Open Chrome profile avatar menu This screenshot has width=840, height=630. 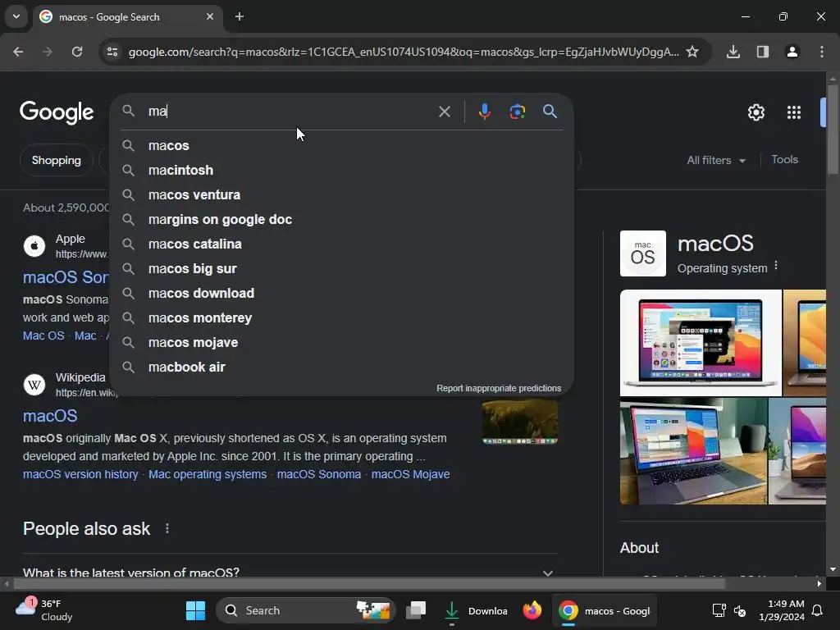pyautogui.click(x=792, y=52)
